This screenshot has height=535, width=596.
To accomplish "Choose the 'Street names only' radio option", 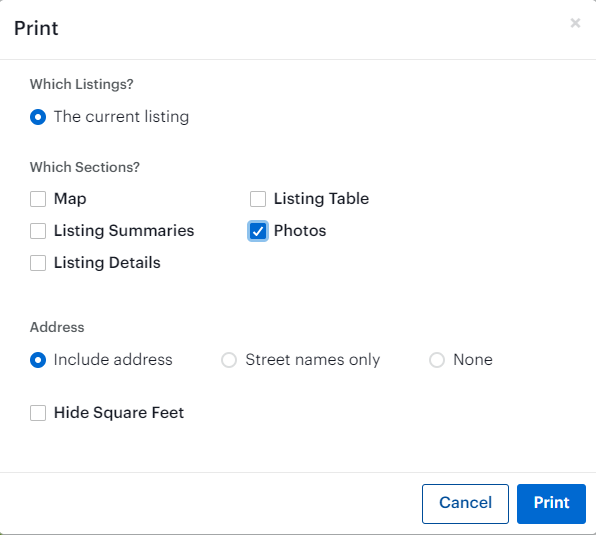I will tap(229, 360).
